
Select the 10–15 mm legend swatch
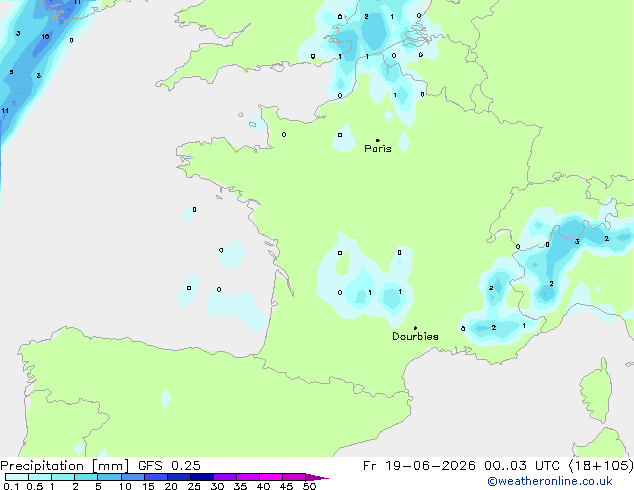tap(133, 477)
